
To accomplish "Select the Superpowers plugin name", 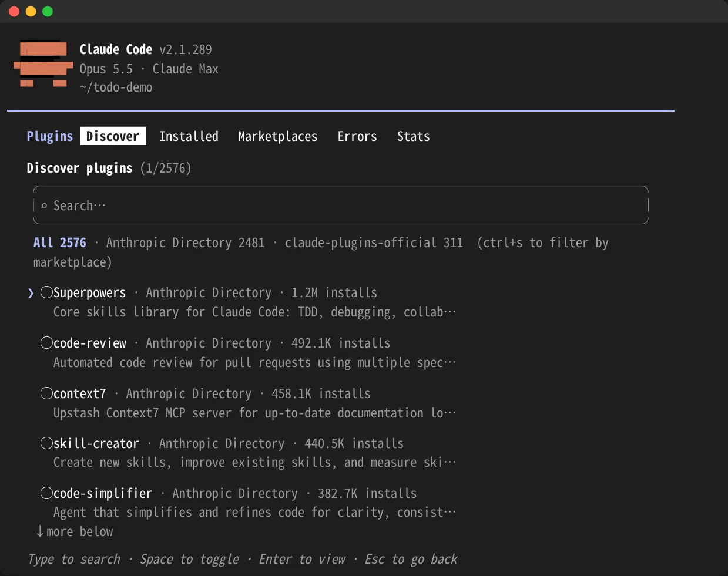I will [89, 293].
